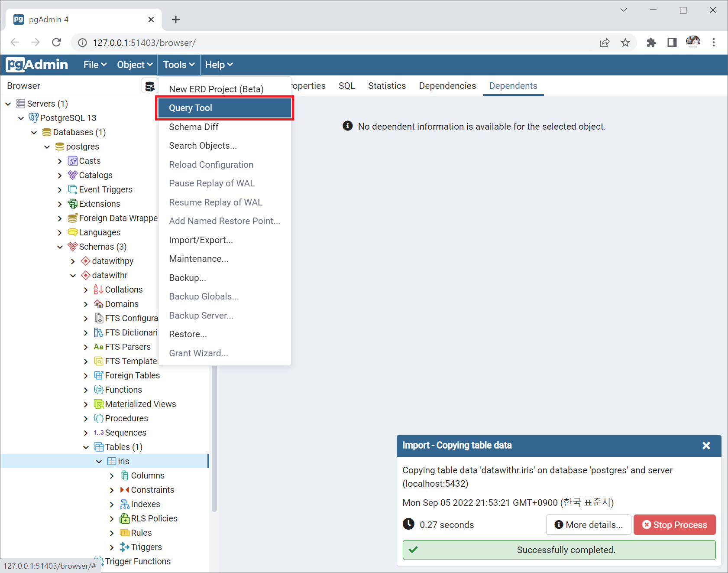Screen dimensions: 728x573
Task: Click the Sequences node icon
Action: (x=99, y=433)
